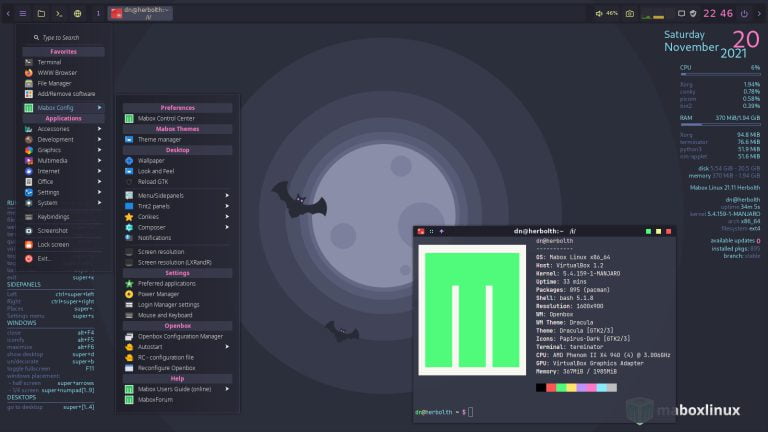Open Theme manager under Mabox Themes
The width and height of the screenshot is (768, 432).
click(159, 139)
